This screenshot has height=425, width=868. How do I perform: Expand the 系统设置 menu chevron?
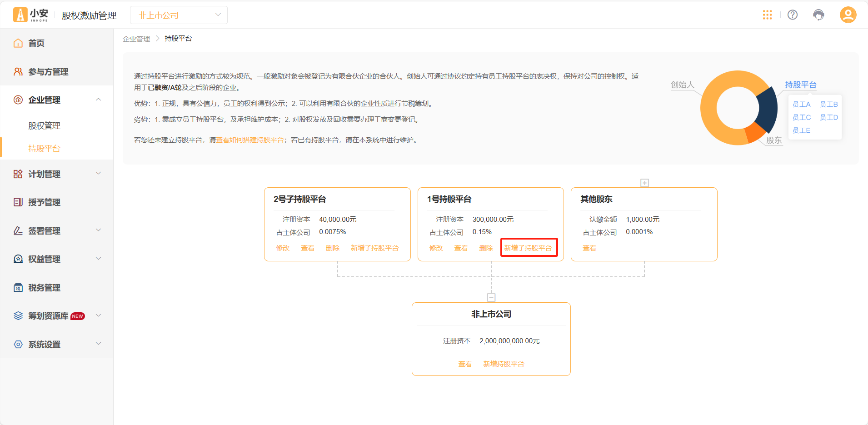point(99,344)
